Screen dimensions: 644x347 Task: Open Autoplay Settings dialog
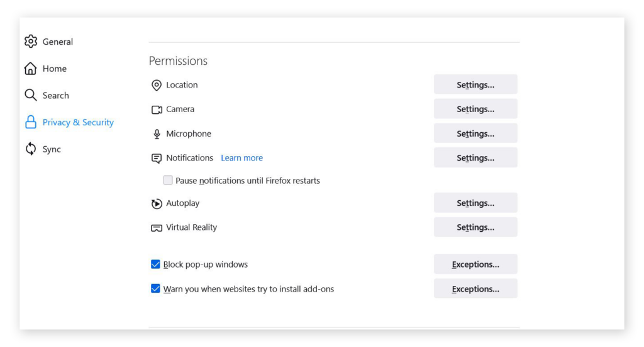(475, 203)
